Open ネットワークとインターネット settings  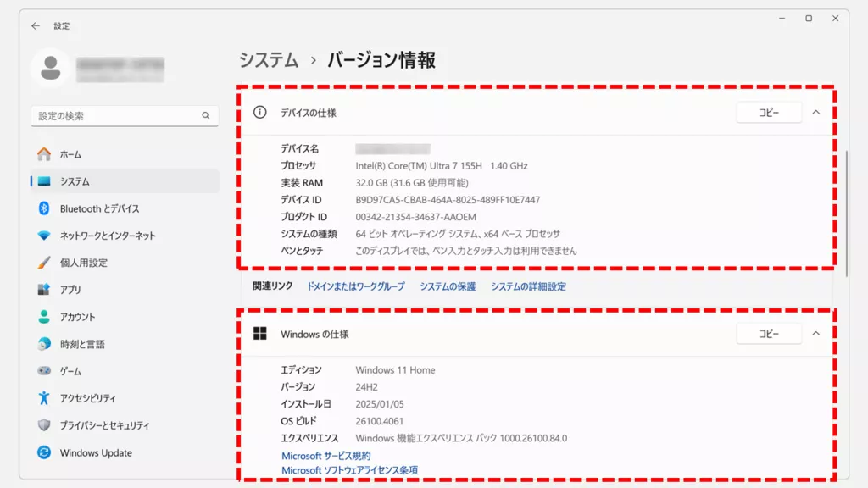125,236
